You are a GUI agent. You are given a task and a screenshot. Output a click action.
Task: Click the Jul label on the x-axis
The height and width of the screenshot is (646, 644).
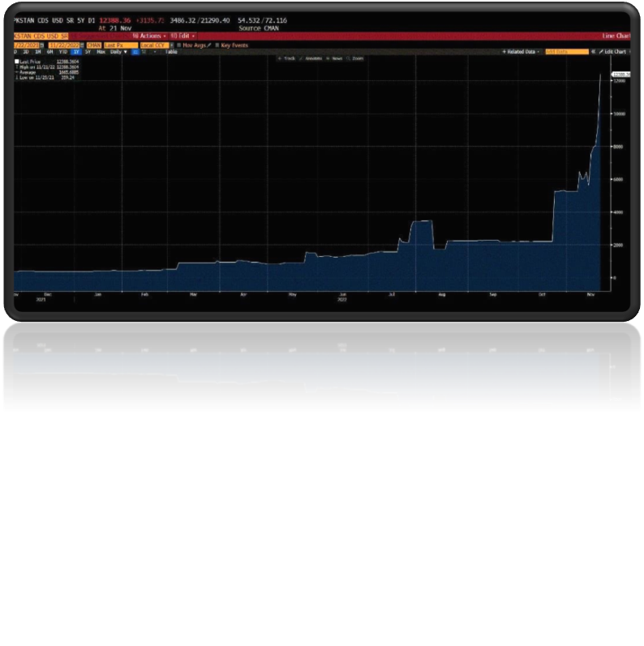(392, 294)
